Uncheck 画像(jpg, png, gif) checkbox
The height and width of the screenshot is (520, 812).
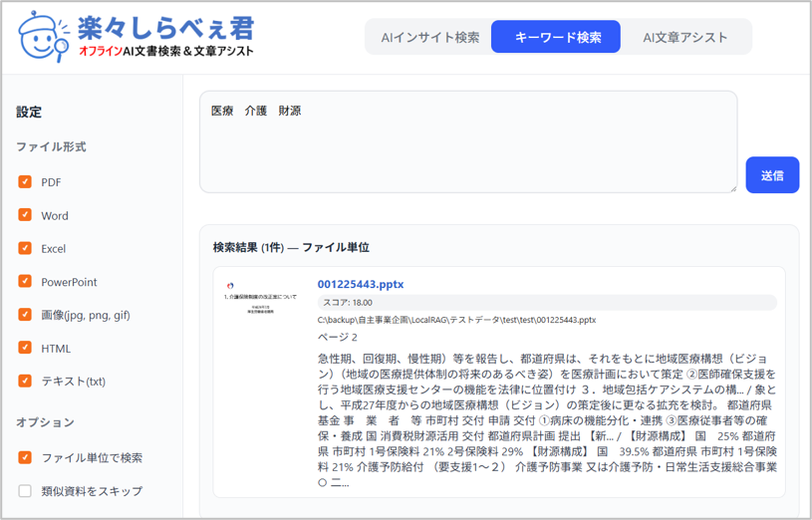[x=25, y=315]
